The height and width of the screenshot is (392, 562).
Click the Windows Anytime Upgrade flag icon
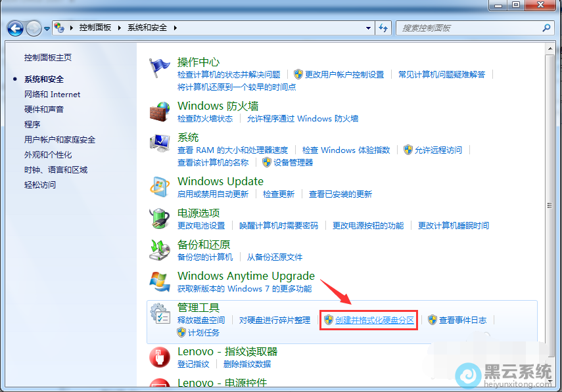[159, 280]
